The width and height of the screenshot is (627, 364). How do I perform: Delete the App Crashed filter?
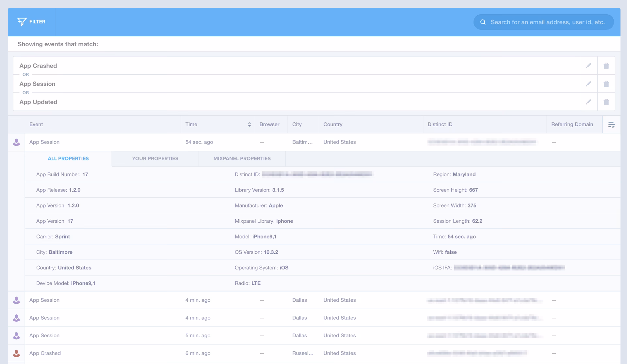pos(606,66)
